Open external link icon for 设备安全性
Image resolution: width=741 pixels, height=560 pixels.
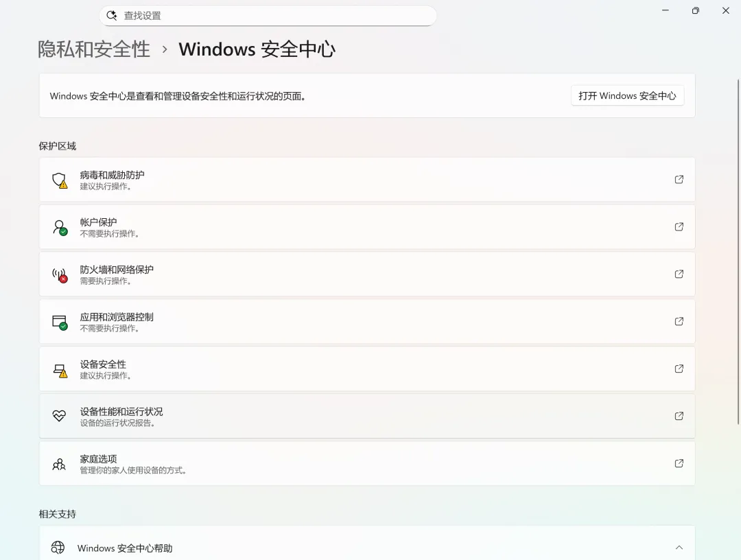pyautogui.click(x=679, y=369)
